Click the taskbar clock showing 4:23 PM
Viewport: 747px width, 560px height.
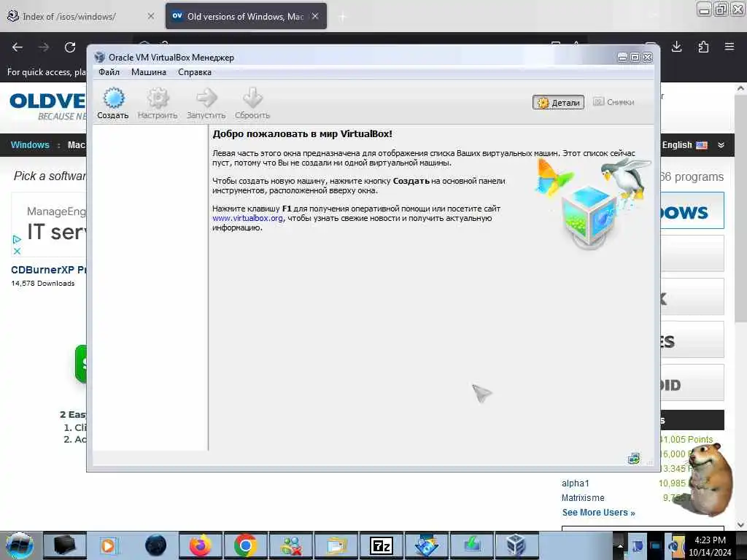[710, 545]
